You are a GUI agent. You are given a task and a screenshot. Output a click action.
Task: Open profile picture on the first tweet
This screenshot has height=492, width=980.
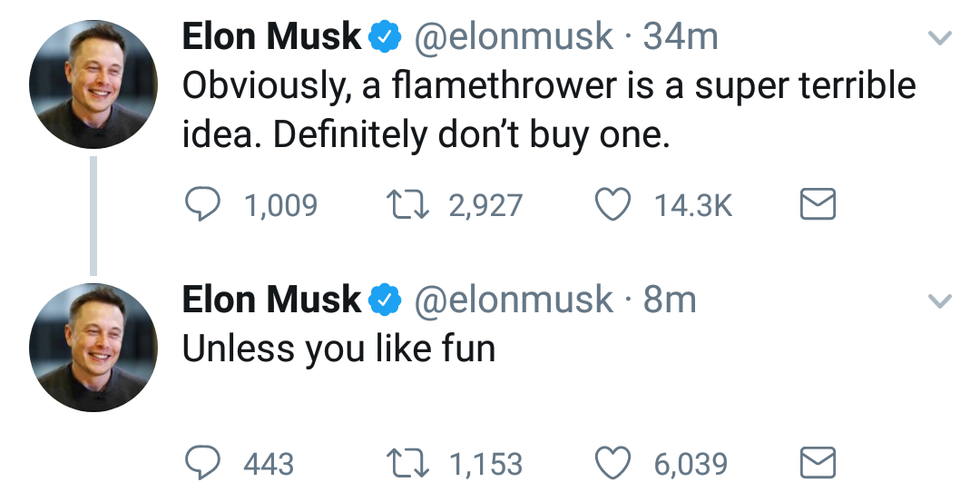pyautogui.click(x=93, y=84)
